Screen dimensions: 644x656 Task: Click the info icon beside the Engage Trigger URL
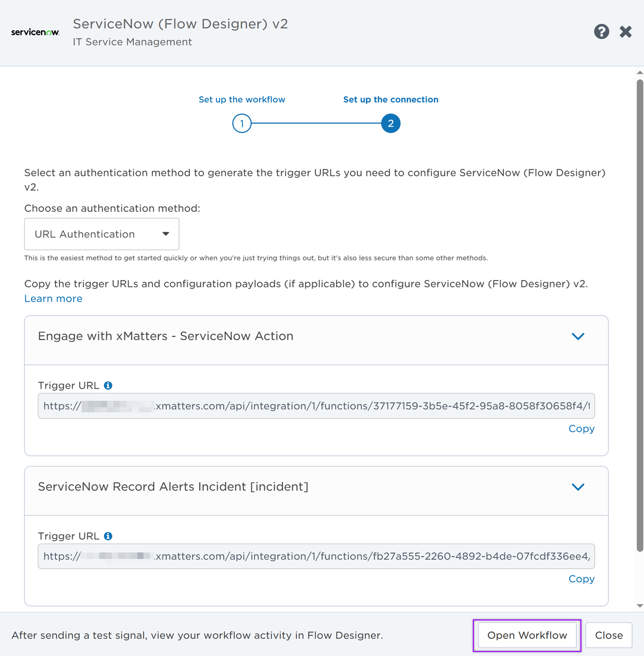[108, 386]
